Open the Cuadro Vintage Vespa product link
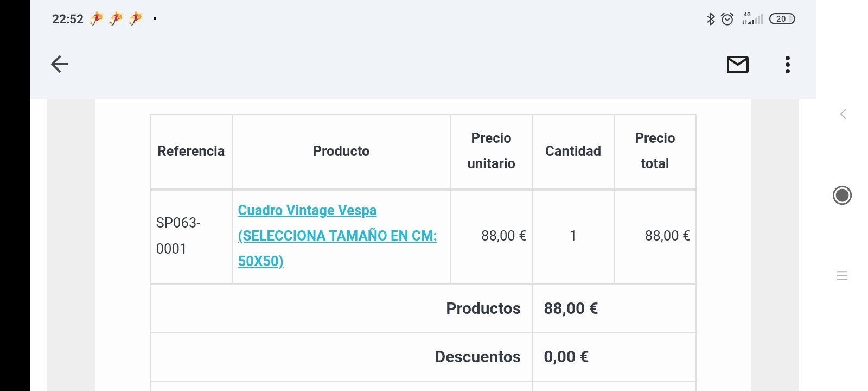This screenshot has width=868, height=391. click(307, 210)
